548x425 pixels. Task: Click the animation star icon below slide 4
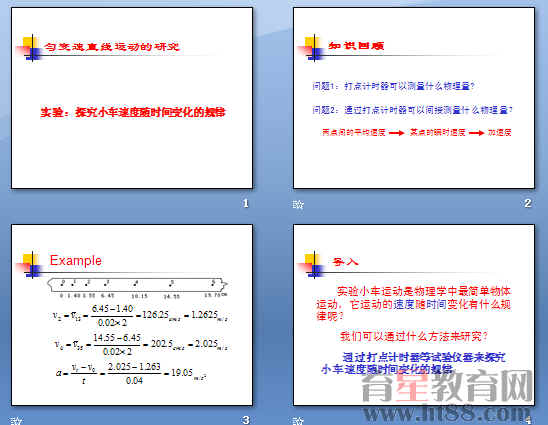[x=298, y=421]
